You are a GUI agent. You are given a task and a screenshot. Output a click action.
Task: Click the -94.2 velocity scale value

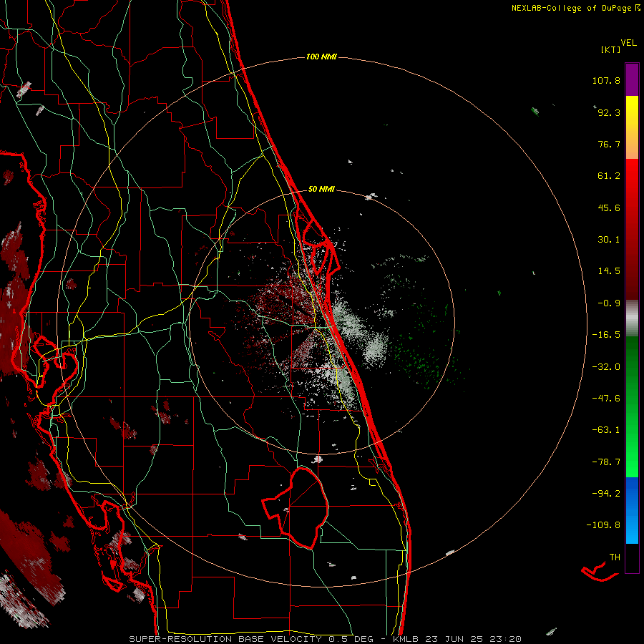click(606, 494)
